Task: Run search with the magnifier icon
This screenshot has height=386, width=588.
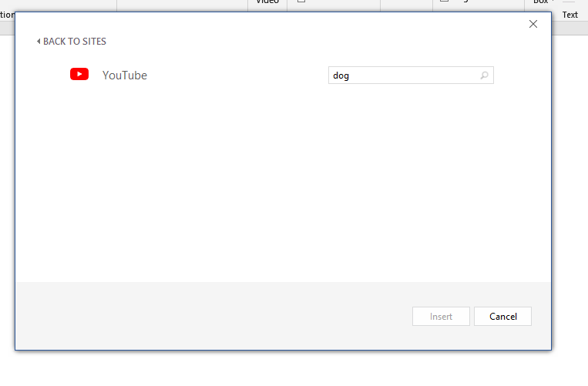Action: point(485,76)
